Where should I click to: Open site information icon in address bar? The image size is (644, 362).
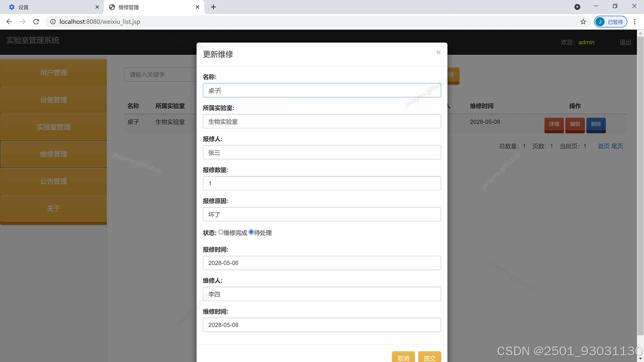pos(53,21)
